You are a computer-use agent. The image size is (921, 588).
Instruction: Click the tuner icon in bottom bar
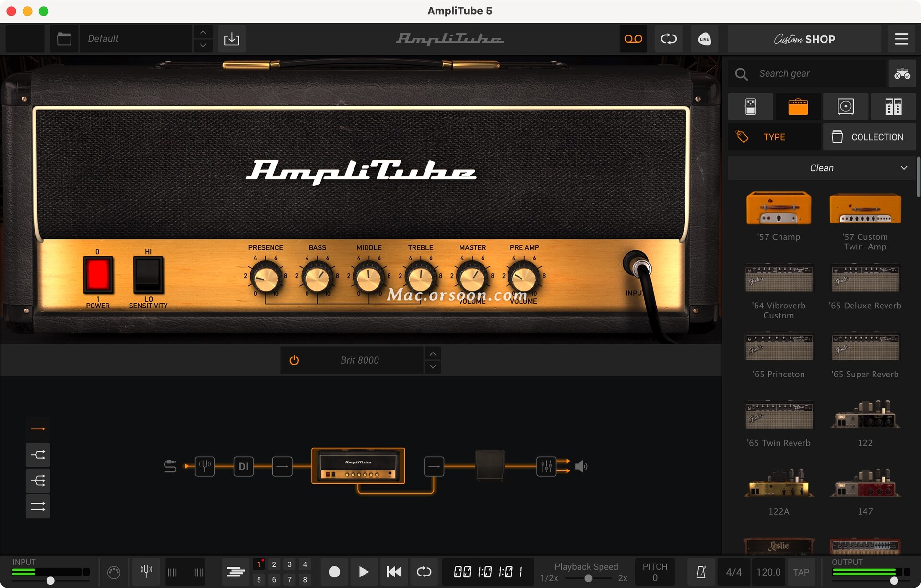coord(146,572)
